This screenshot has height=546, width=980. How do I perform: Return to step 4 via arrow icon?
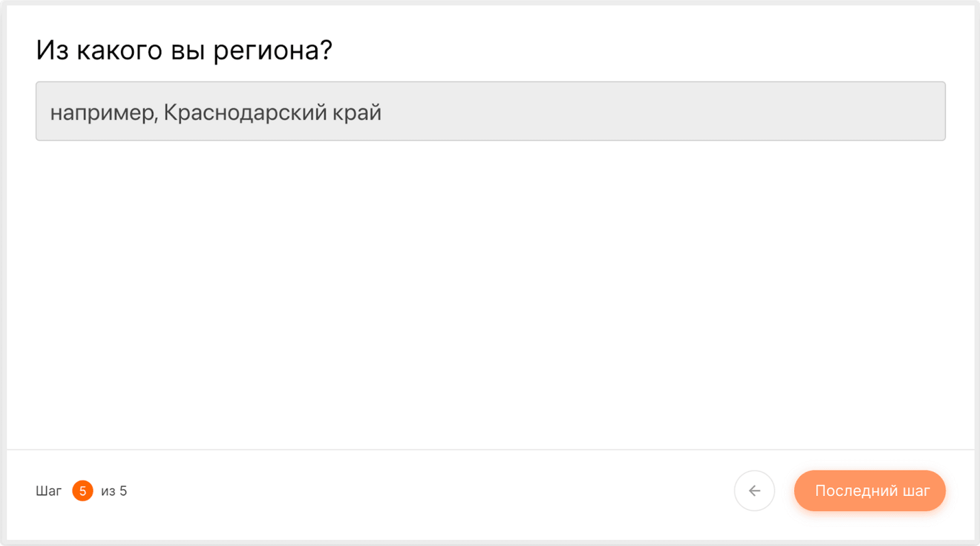[x=754, y=491]
